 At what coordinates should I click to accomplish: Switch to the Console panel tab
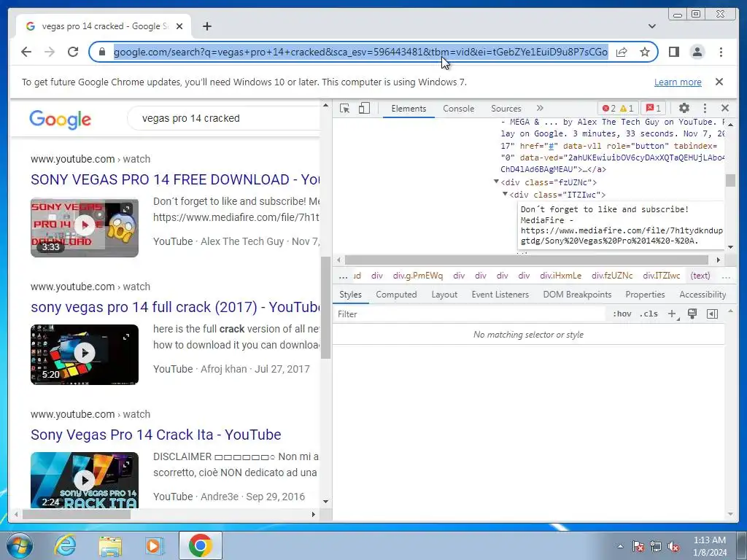click(x=458, y=109)
